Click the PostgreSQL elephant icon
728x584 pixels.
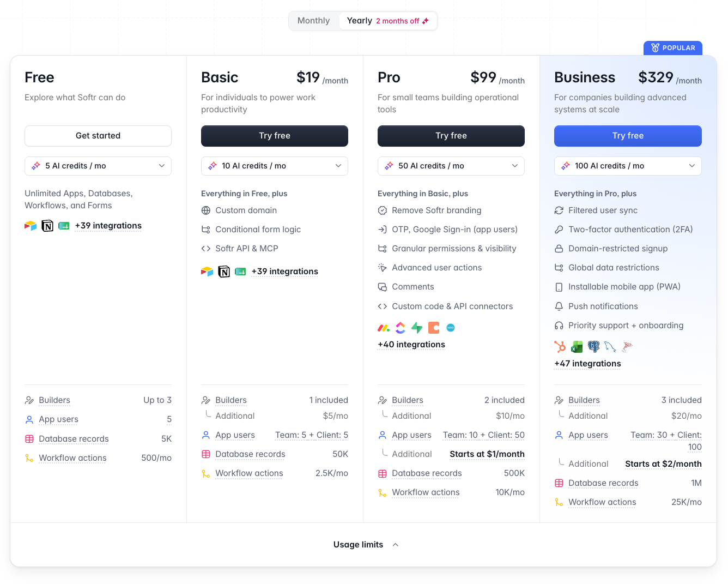click(594, 347)
